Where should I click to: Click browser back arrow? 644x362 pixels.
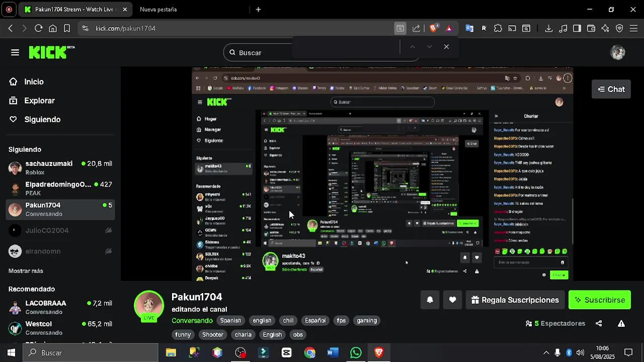[11, 29]
